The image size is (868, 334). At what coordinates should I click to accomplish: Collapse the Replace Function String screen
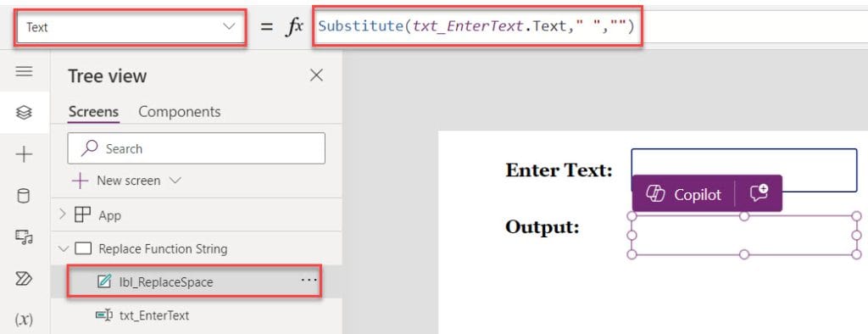(x=63, y=248)
